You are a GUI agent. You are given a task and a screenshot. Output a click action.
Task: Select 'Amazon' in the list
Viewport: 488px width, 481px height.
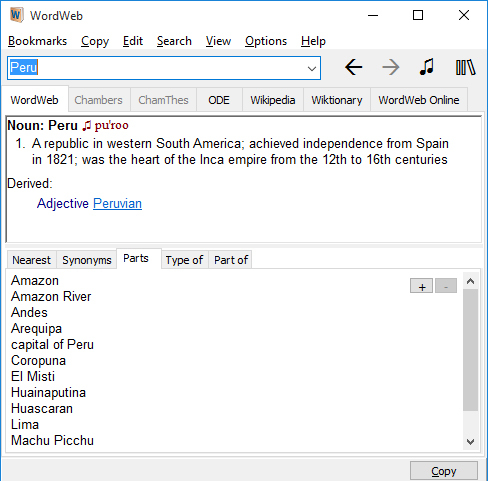coord(35,280)
